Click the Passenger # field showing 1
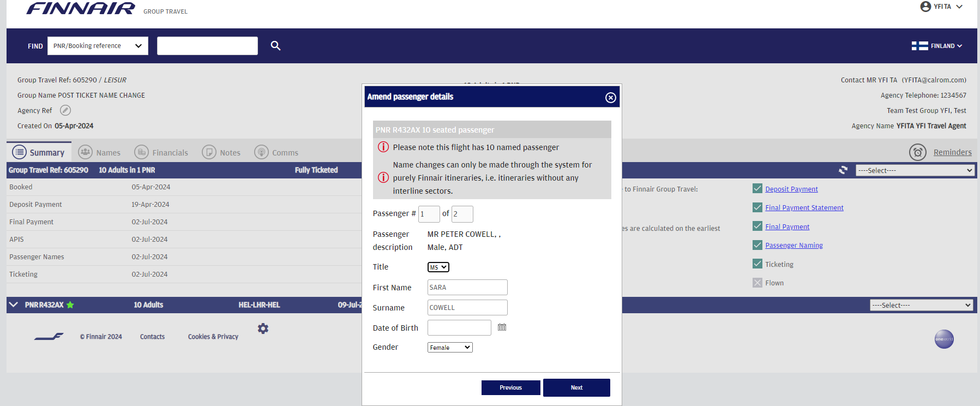This screenshot has height=406, width=980. [429, 214]
